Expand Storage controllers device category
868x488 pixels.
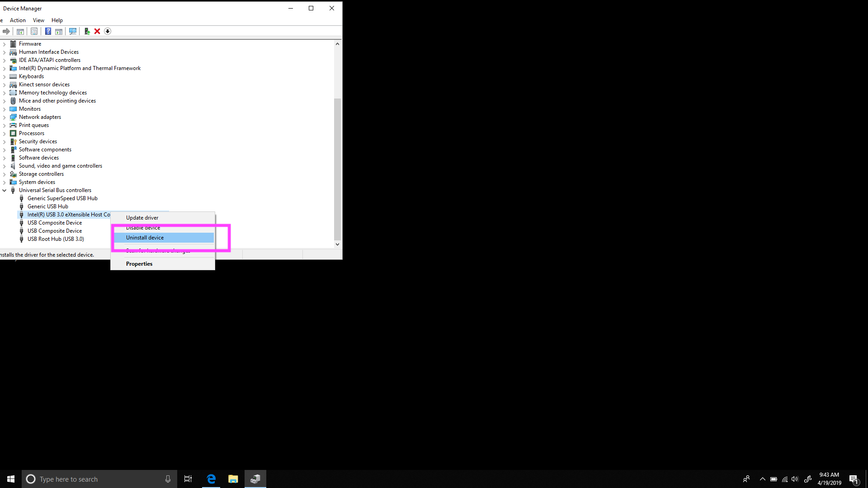5,174
